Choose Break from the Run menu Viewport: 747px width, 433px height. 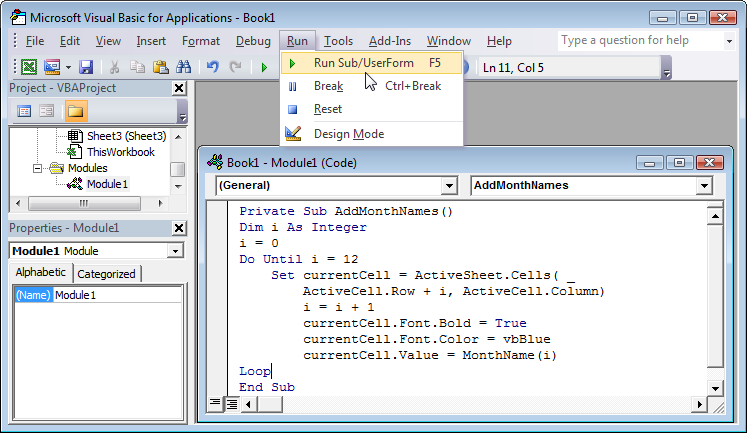click(372, 86)
